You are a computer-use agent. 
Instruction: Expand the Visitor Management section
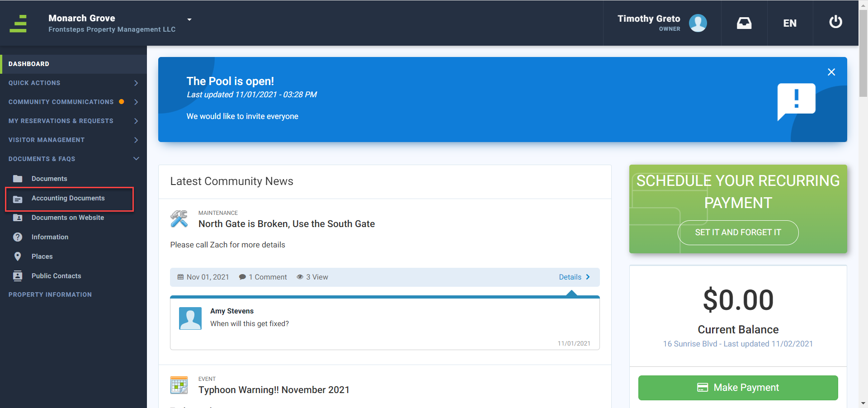tap(136, 140)
